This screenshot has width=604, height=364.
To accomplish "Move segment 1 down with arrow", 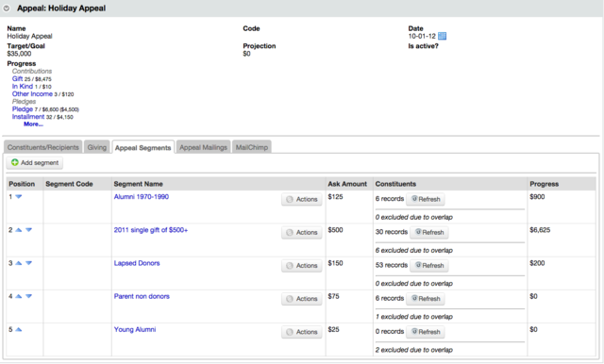I will pos(19,197).
